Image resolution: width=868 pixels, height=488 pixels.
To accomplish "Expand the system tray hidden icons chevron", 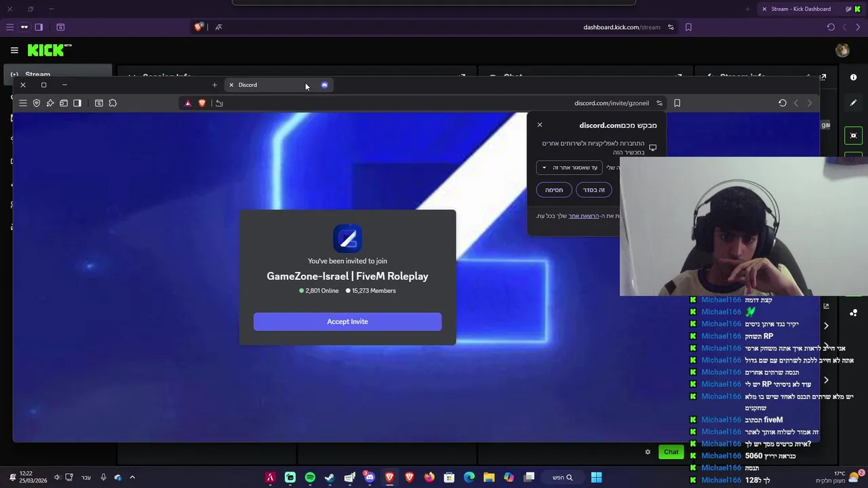I will pyautogui.click(x=132, y=477).
